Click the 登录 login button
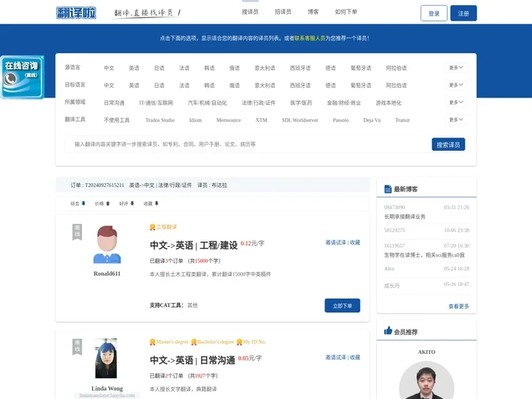This screenshot has height=399, width=532. [434, 13]
